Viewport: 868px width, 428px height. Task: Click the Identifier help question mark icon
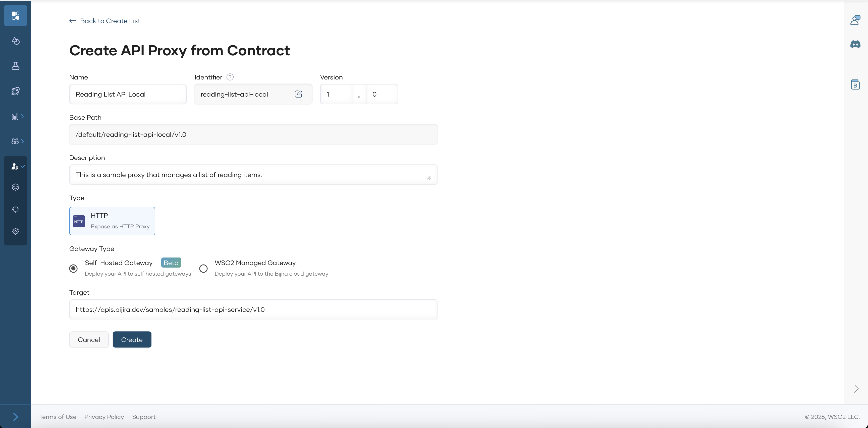click(230, 77)
